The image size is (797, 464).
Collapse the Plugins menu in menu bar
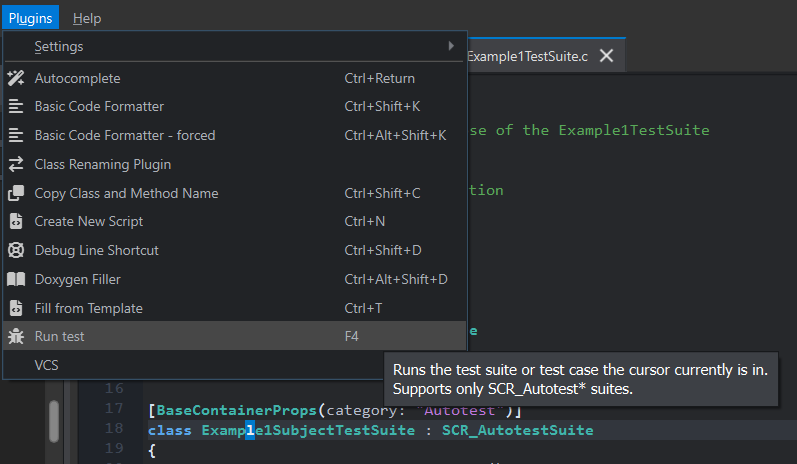[30, 18]
